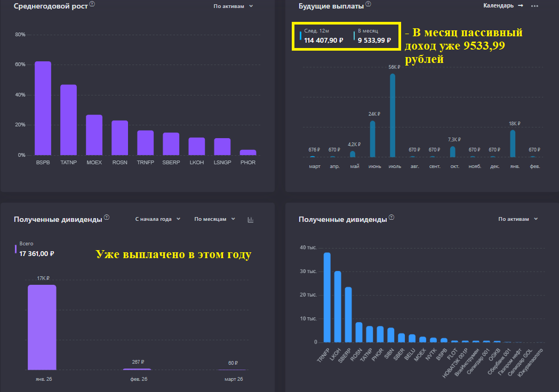Viewport: 559px width, 392px height.
Task: Open three-dots menu in Будущие выплаты panel
Action: [534, 6]
